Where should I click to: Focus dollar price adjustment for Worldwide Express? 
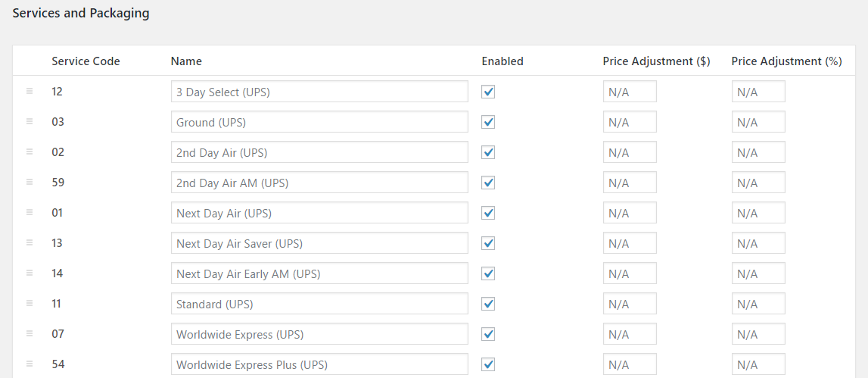coord(630,334)
